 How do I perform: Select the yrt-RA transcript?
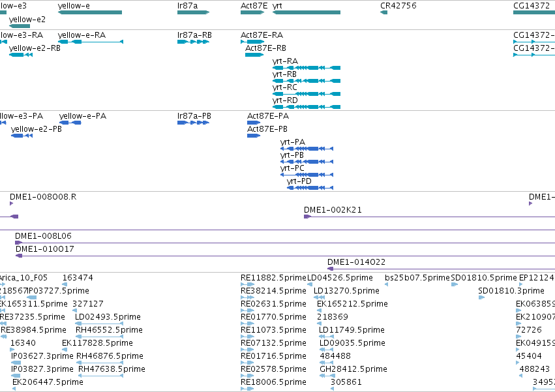tap(307, 68)
